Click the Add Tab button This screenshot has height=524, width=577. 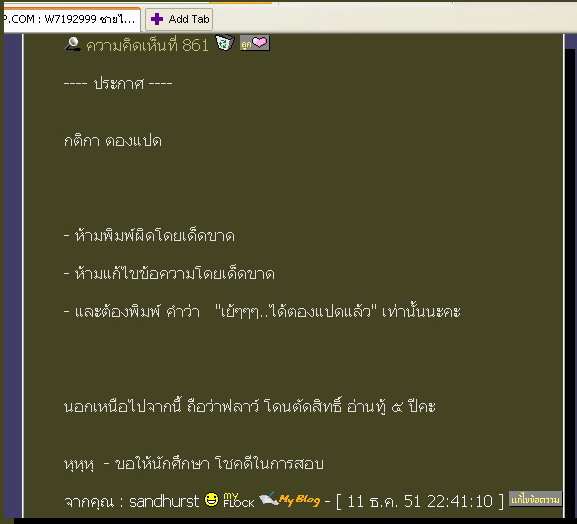tap(179, 20)
